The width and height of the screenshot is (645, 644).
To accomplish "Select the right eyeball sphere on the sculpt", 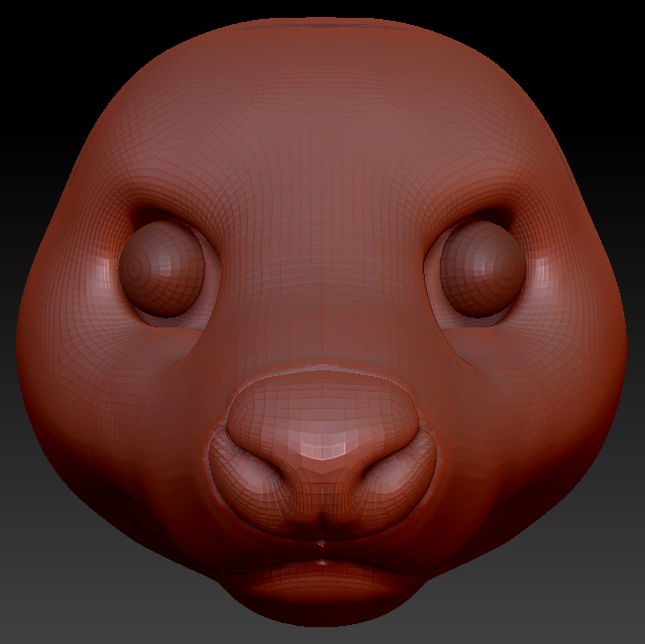I will pyautogui.click(x=482, y=269).
